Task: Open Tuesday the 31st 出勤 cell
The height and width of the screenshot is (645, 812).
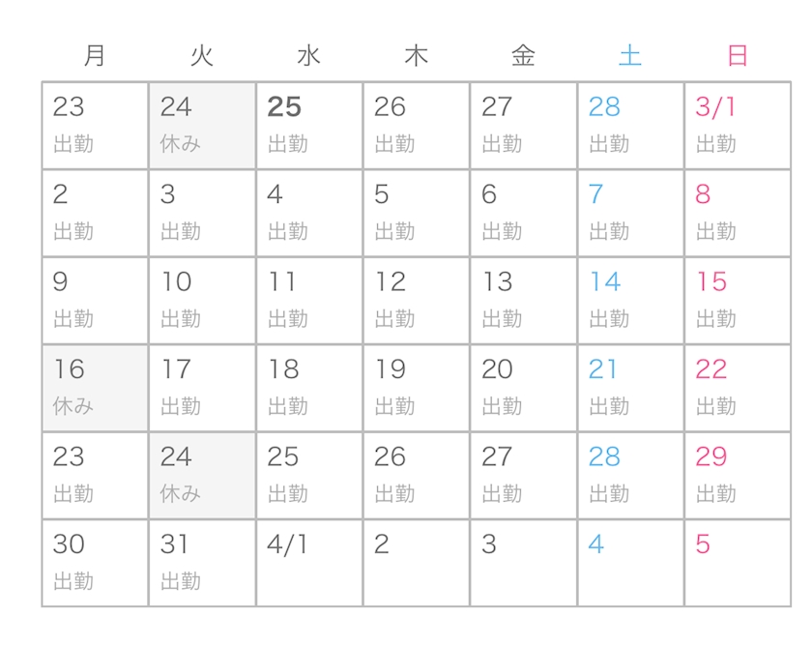Action: 202,563
